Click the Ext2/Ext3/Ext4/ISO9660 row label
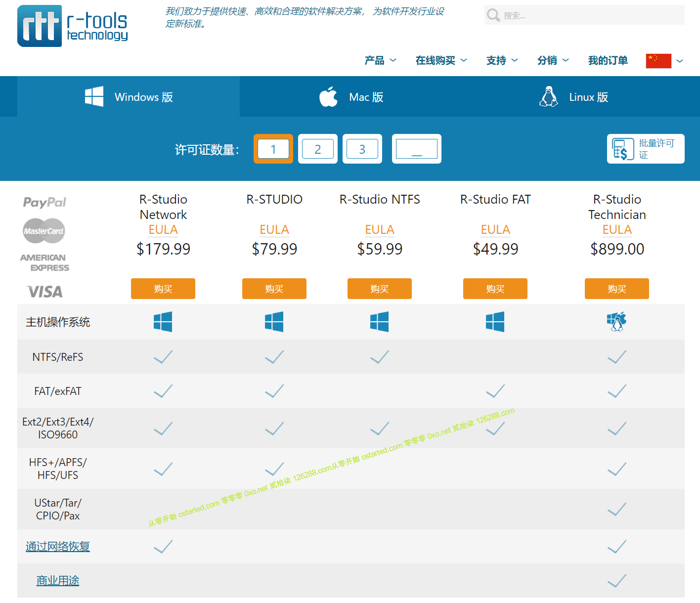 coord(58,428)
